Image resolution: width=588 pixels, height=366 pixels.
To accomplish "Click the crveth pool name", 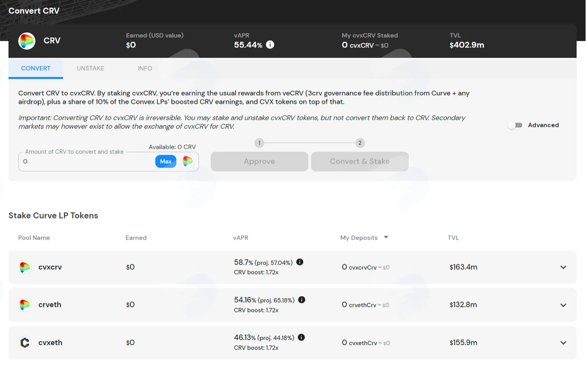I will (x=50, y=305).
